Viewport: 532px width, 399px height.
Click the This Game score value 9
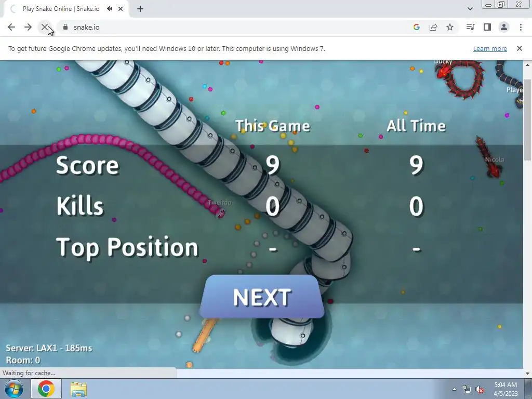coord(273,165)
